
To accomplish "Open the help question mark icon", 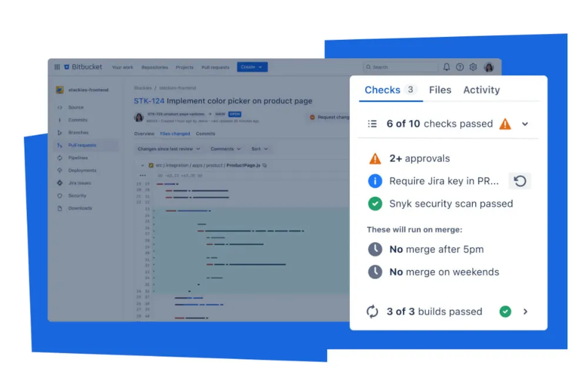I will [x=460, y=67].
